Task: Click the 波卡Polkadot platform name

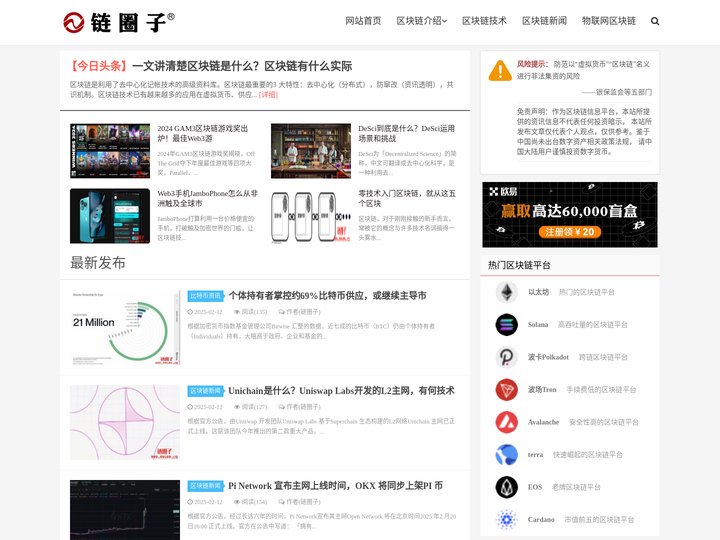Action: (548, 357)
